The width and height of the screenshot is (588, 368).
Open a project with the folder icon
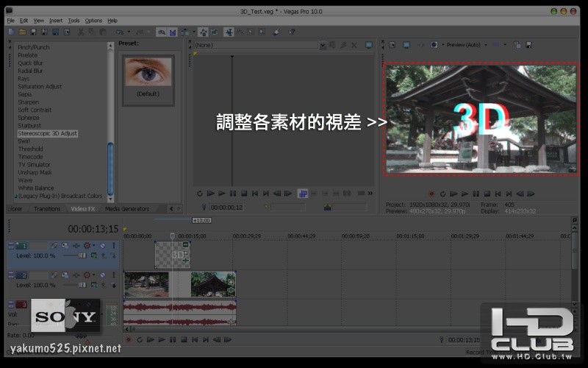(x=23, y=32)
